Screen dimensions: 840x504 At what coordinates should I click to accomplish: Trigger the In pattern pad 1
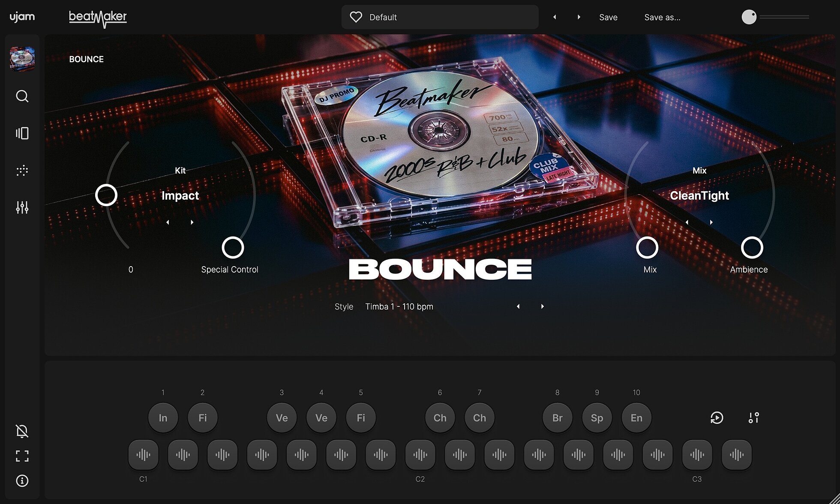click(163, 418)
